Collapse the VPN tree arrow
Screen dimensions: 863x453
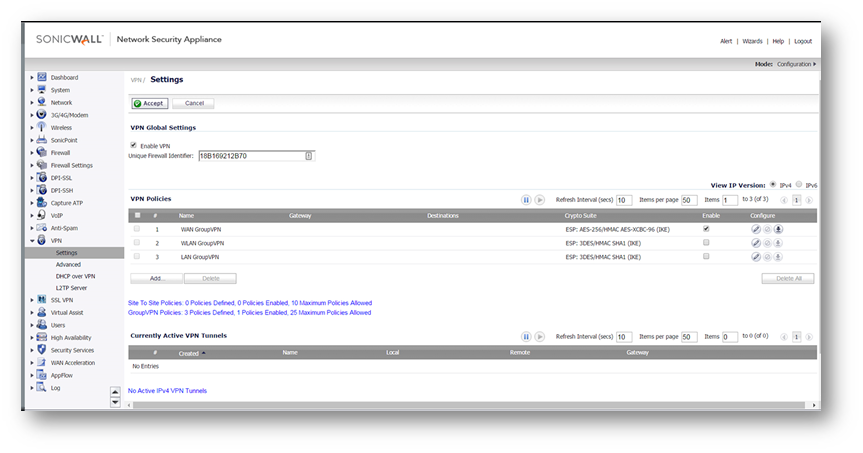32,241
